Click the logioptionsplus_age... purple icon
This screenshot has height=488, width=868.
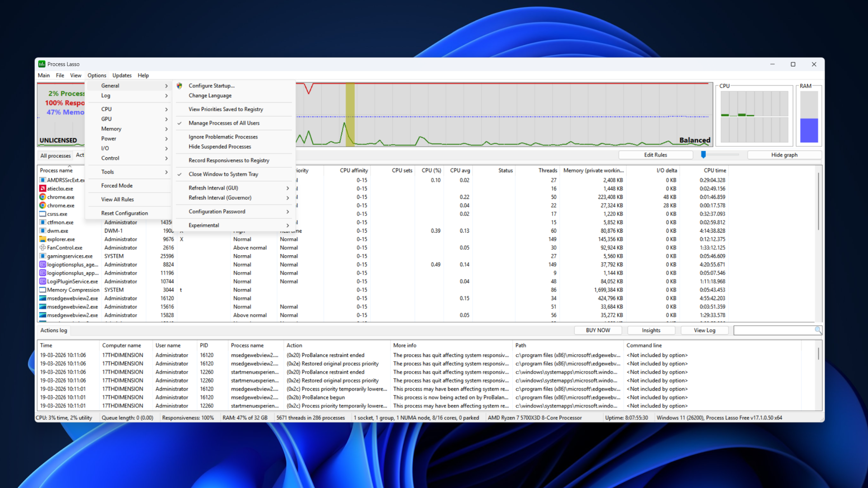[43, 264]
